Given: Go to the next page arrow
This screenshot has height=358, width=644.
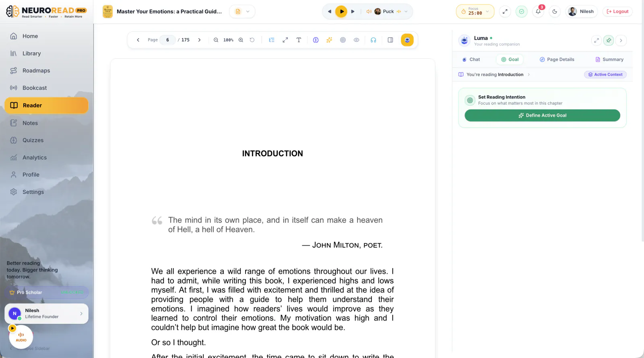Looking at the screenshot, I should tap(199, 40).
